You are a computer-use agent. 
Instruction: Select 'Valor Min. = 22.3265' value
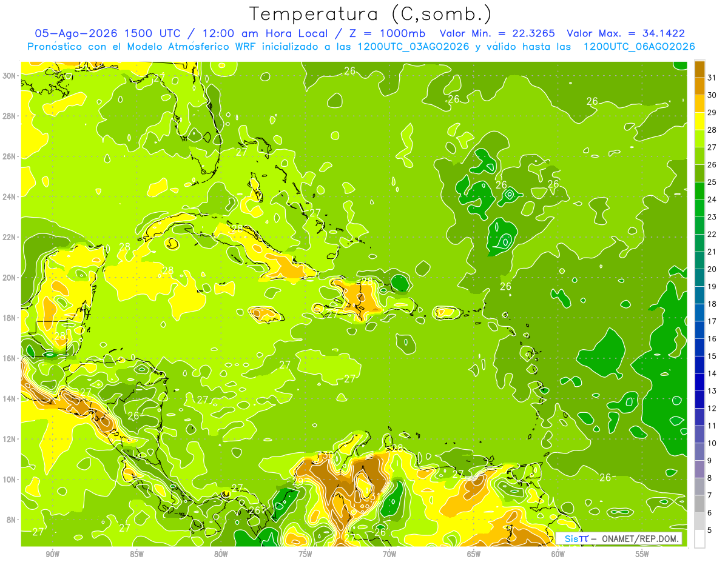pyautogui.click(x=497, y=33)
